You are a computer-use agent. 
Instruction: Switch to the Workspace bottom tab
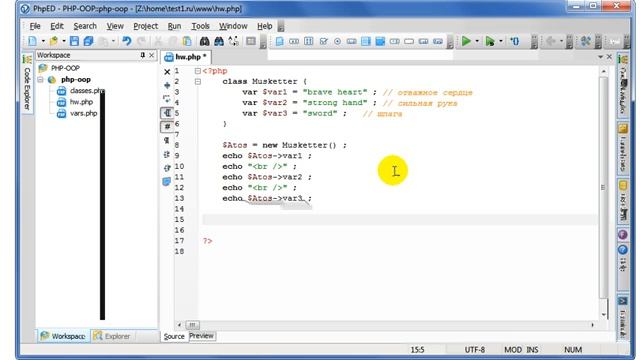(63, 336)
